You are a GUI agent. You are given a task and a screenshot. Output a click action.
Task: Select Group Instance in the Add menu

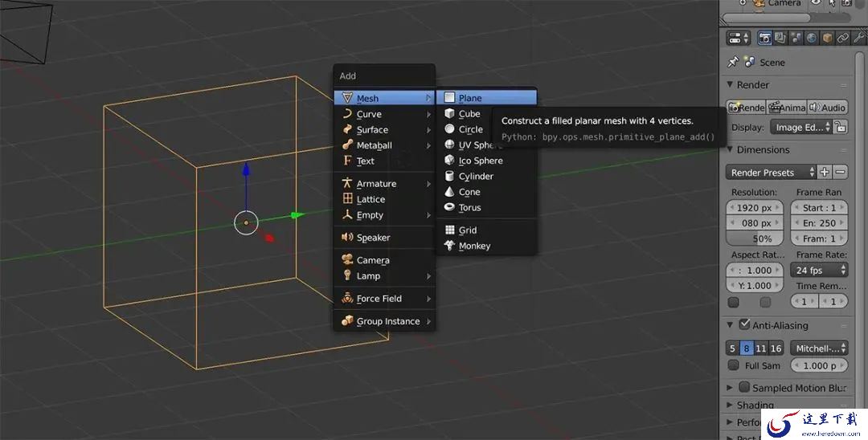pyautogui.click(x=384, y=321)
